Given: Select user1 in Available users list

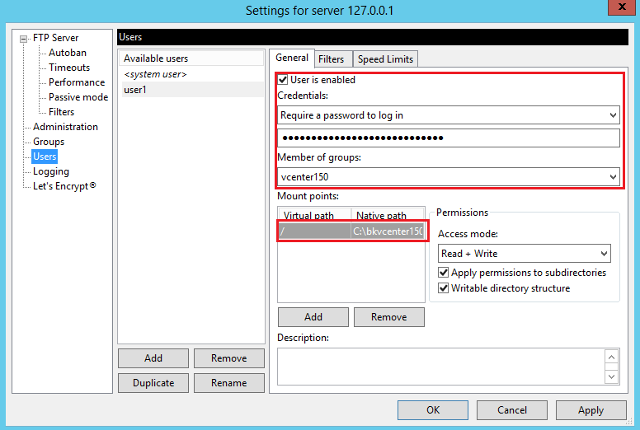Looking at the screenshot, I should click(134, 90).
